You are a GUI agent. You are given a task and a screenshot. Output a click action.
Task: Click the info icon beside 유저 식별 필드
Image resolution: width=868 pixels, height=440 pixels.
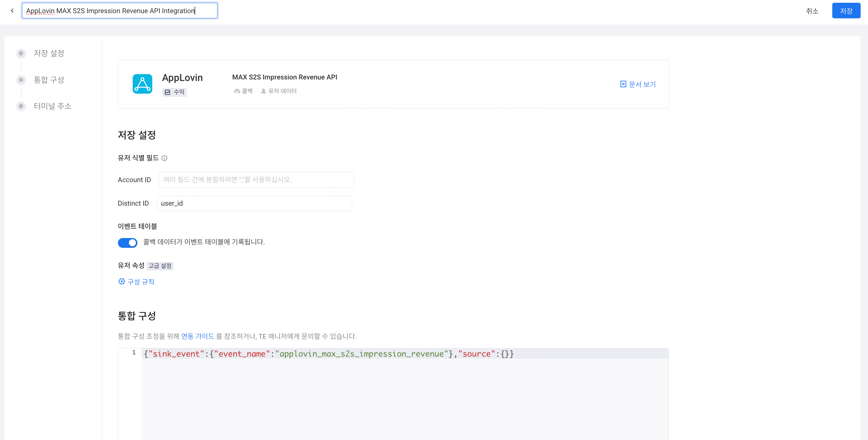coord(164,158)
